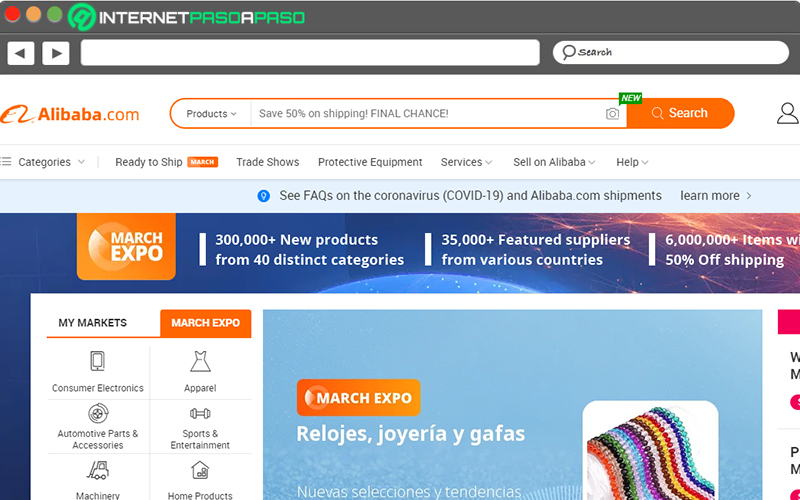Expand the Sell on Alibaba dropdown

pyautogui.click(x=554, y=162)
